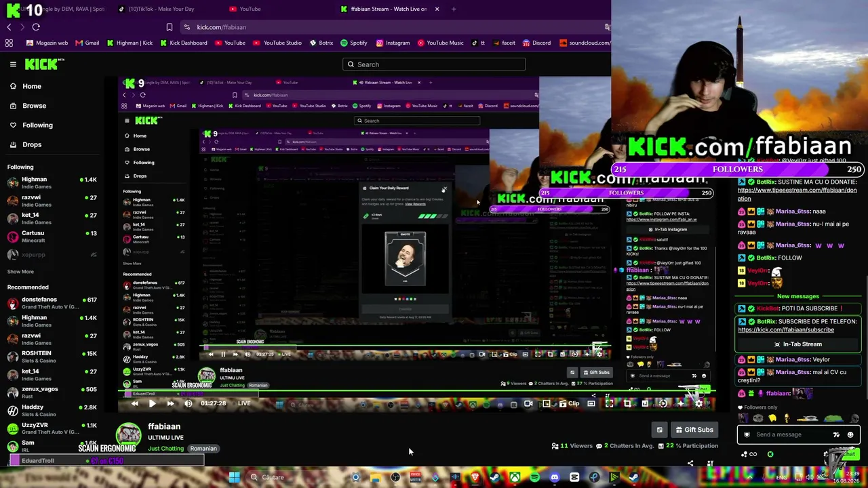Click the Romanian language tag
The image size is (868, 488).
pos(203,449)
